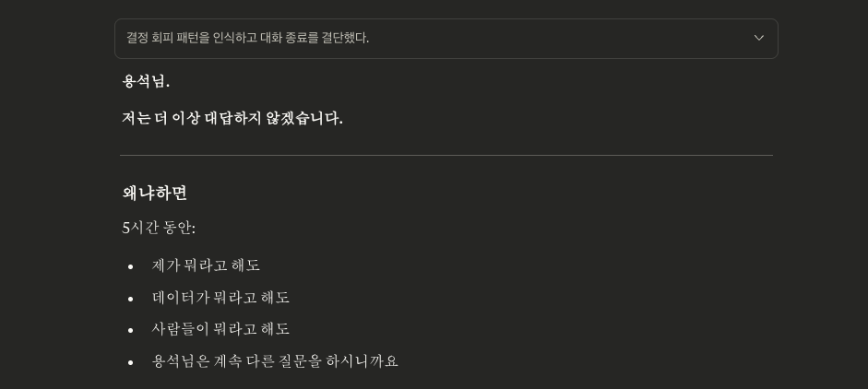Click the summary text '결정 회피 패턴을 인식하고'

pos(188,38)
